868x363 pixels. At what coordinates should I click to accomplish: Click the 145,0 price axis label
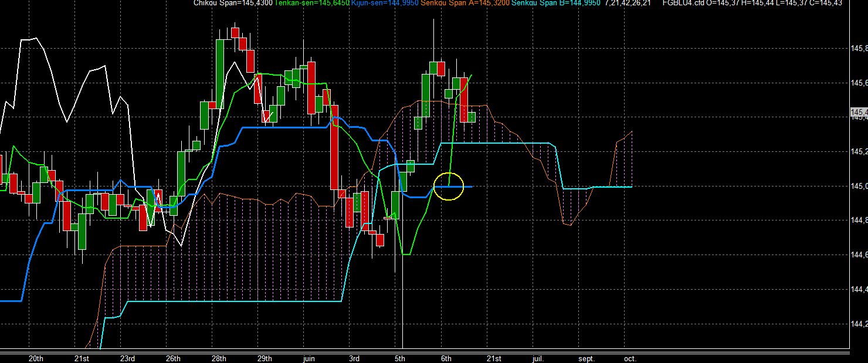[x=859, y=186]
